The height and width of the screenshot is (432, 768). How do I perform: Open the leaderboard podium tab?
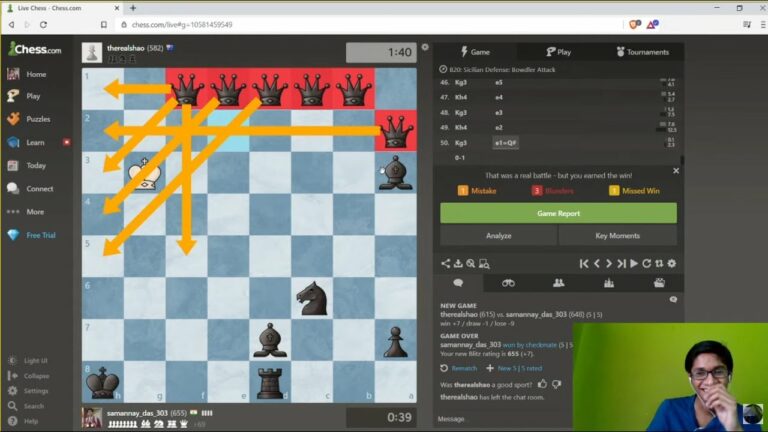click(x=609, y=283)
